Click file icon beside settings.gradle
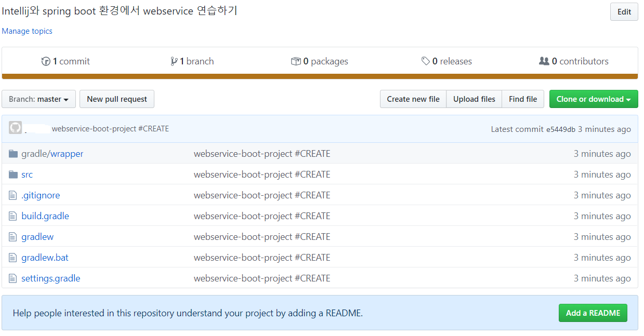 13,278
